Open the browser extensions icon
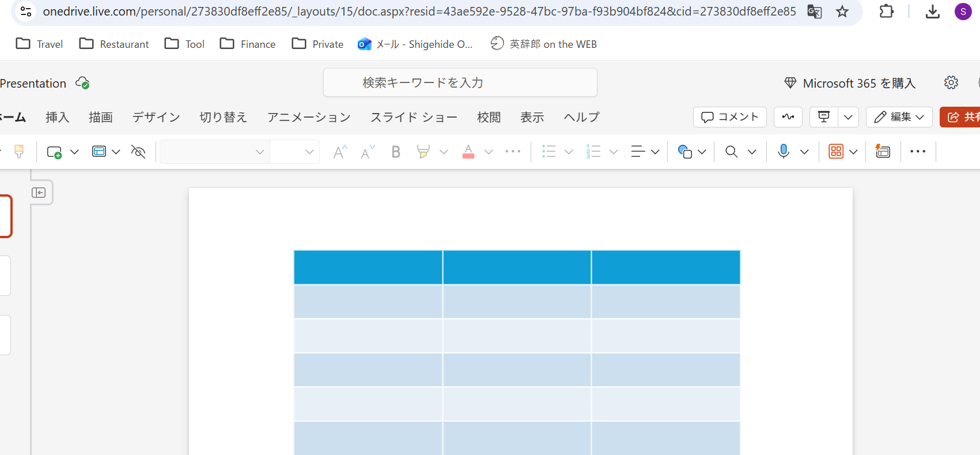The image size is (980, 455). [886, 11]
